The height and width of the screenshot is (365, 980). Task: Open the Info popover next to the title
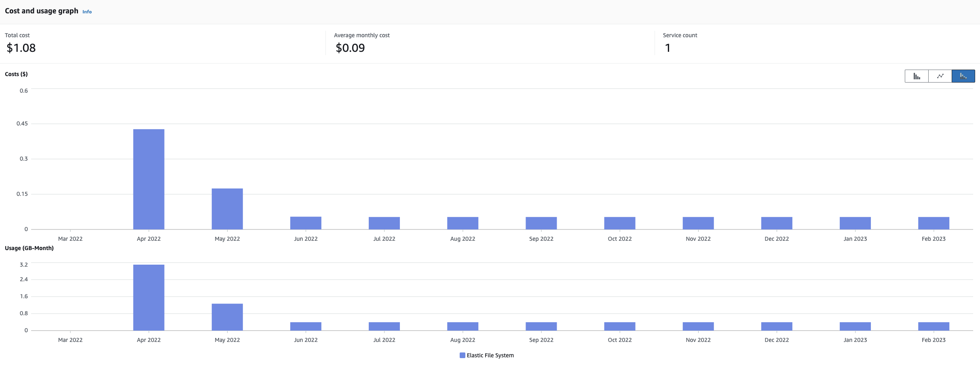87,11
